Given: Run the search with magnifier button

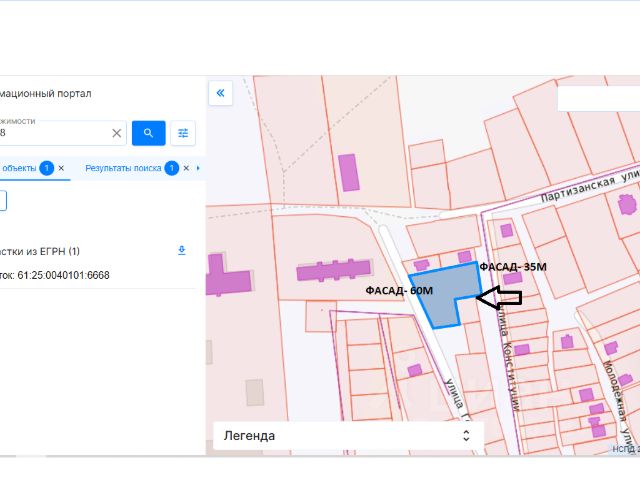Looking at the screenshot, I should (149, 133).
